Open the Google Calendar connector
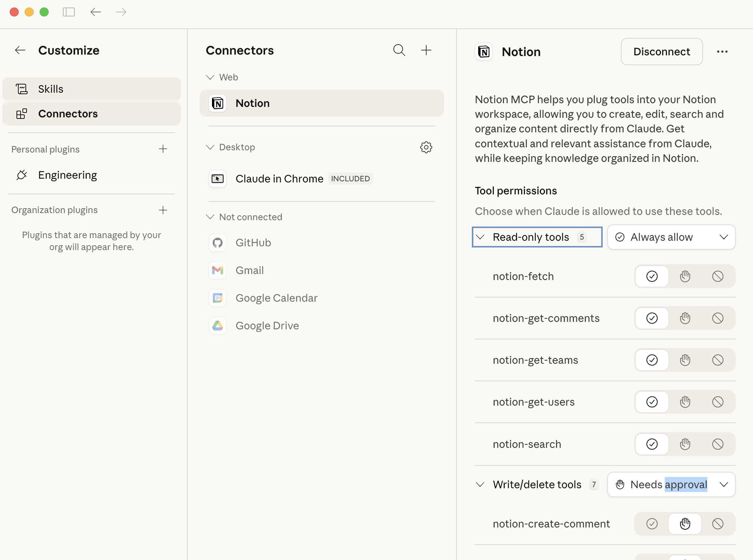This screenshot has height=560, width=753. [322, 298]
